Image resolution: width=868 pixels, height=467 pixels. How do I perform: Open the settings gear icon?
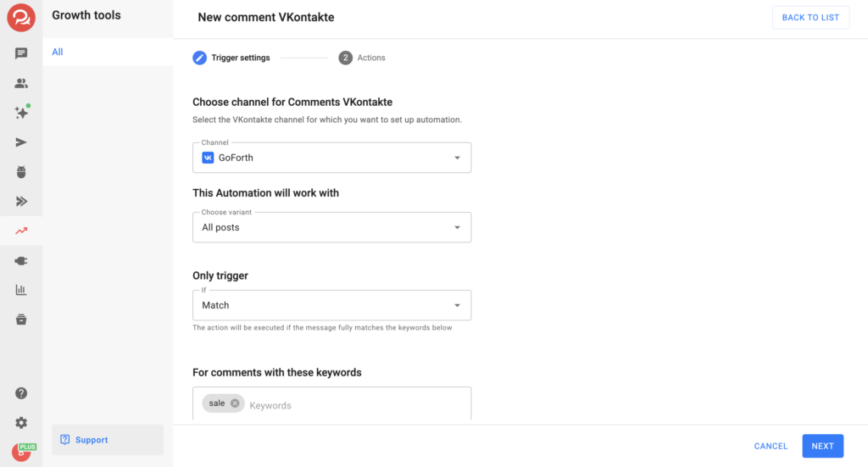point(21,423)
